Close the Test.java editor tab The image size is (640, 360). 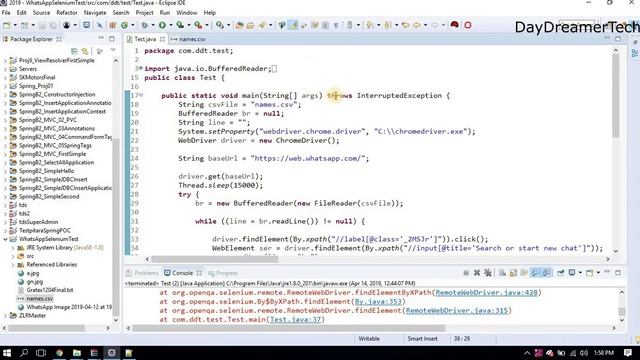click(x=162, y=39)
